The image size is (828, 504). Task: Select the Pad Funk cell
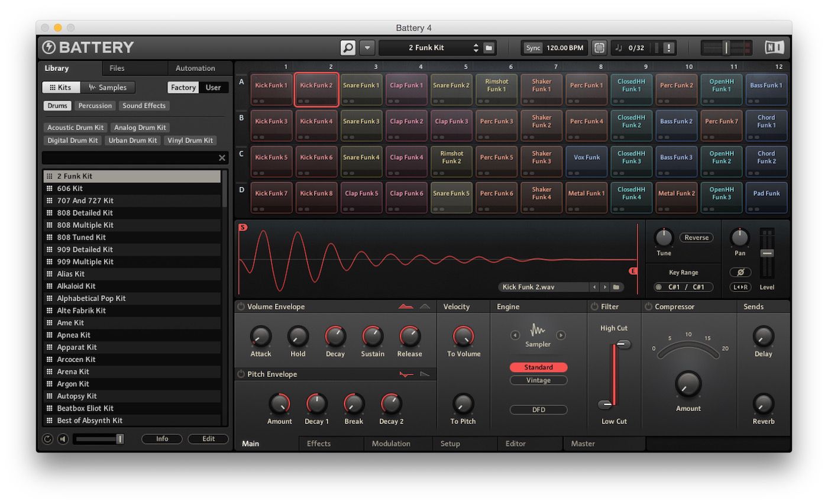766,198
